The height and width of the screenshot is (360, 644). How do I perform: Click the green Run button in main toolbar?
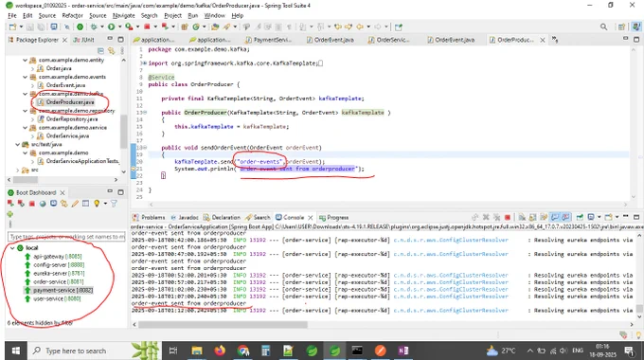pos(112,27)
